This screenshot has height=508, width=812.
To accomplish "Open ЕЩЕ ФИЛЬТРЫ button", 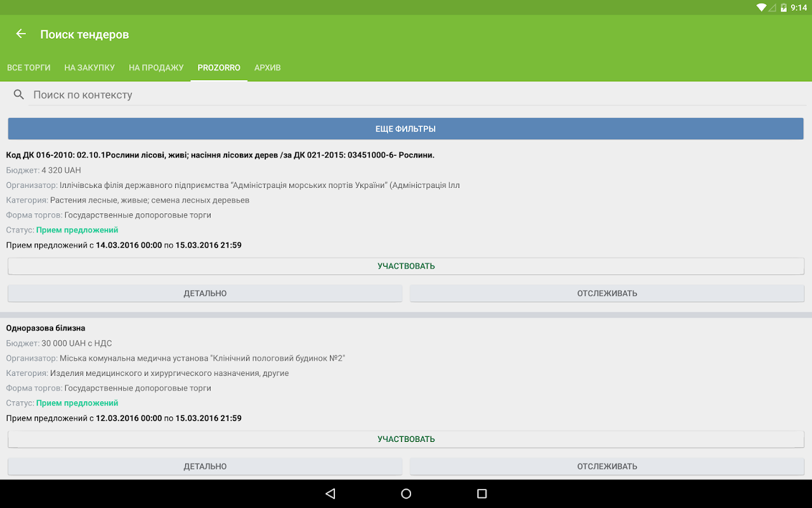I will pyautogui.click(x=406, y=129).
